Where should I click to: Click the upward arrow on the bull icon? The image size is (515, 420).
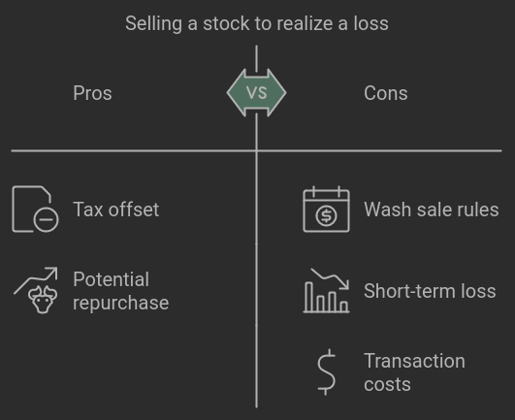click(x=36, y=280)
